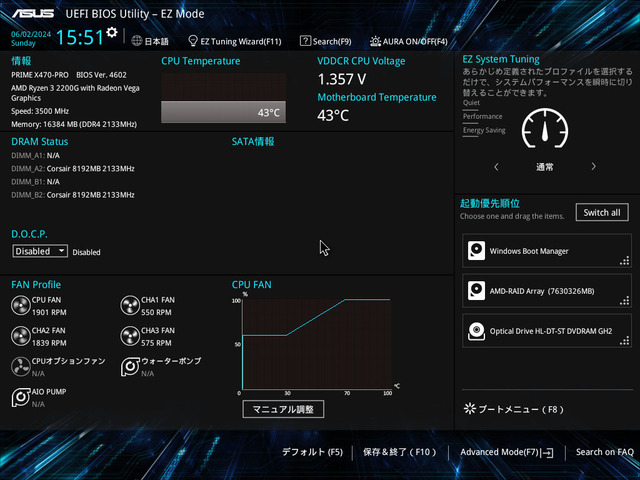Select the Performance tuning profile

click(482, 117)
